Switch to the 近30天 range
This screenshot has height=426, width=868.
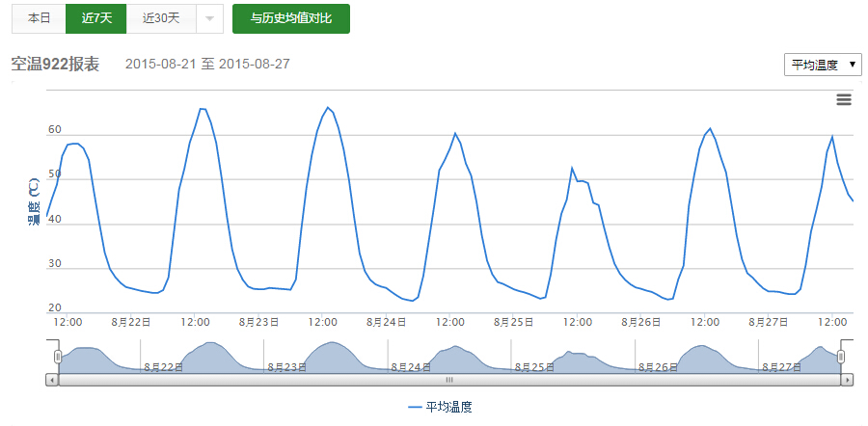[x=161, y=18]
